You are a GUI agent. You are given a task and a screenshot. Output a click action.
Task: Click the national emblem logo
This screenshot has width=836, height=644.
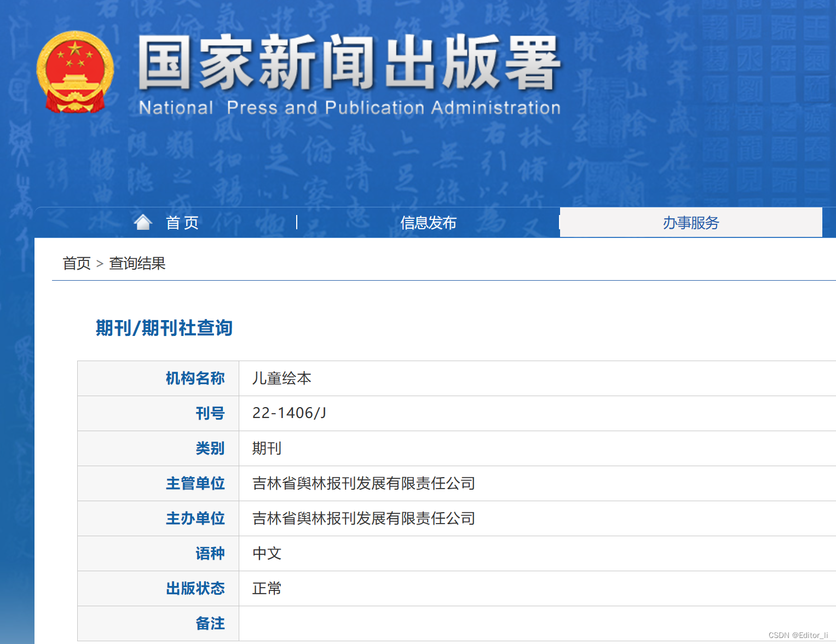75,72
